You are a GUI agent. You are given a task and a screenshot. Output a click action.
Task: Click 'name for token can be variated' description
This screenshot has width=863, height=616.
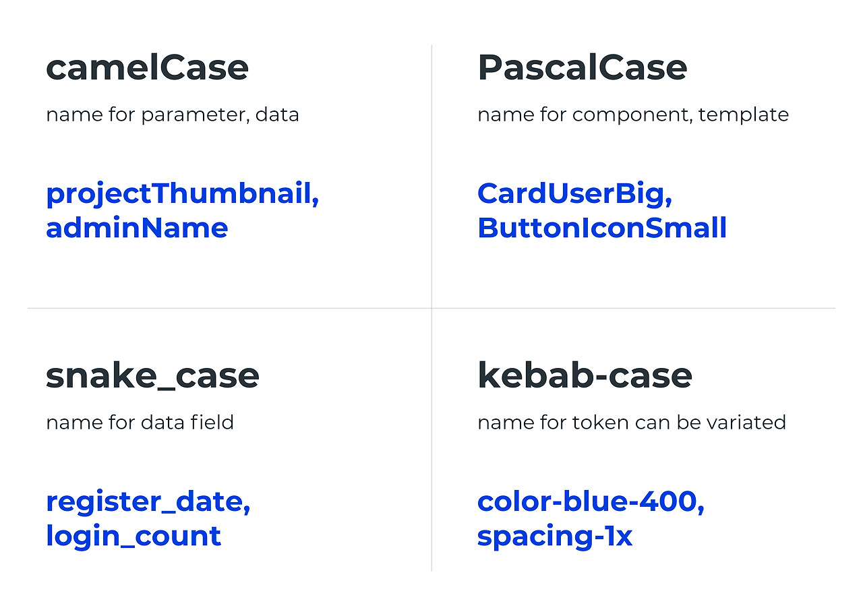click(x=632, y=423)
